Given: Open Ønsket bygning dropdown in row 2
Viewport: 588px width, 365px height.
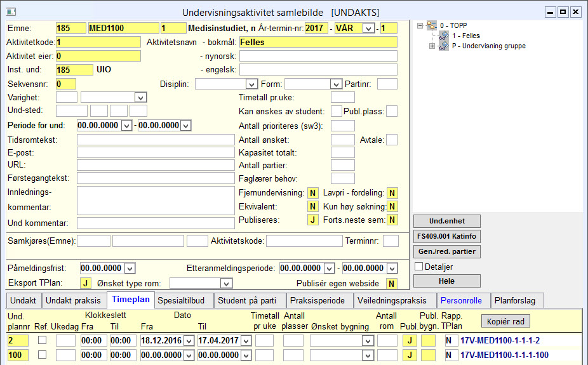Looking at the screenshot, I should tap(368, 341).
